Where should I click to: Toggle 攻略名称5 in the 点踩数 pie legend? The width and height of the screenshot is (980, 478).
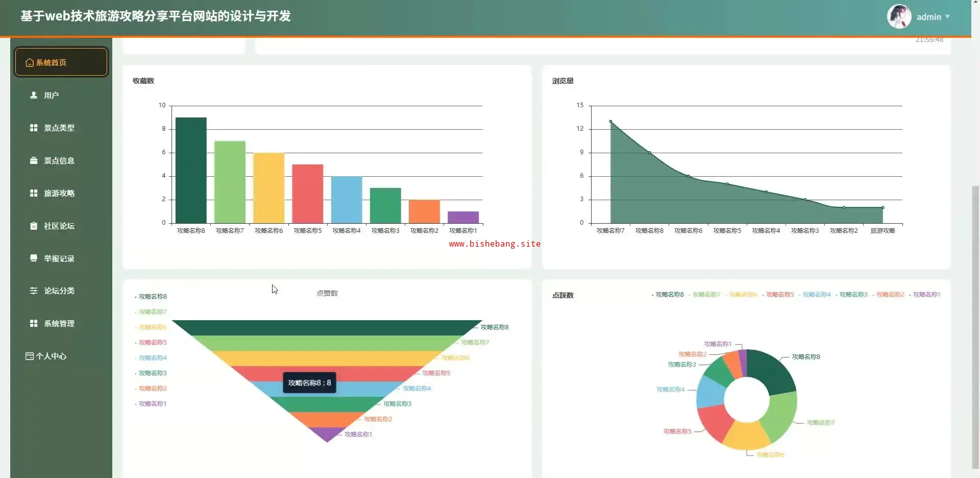pyautogui.click(x=778, y=295)
